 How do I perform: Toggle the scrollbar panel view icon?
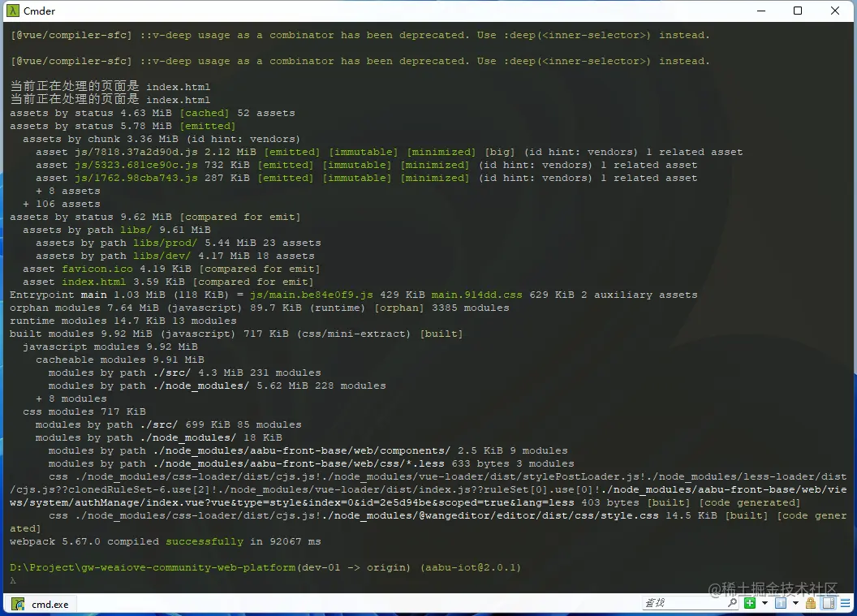(x=829, y=603)
